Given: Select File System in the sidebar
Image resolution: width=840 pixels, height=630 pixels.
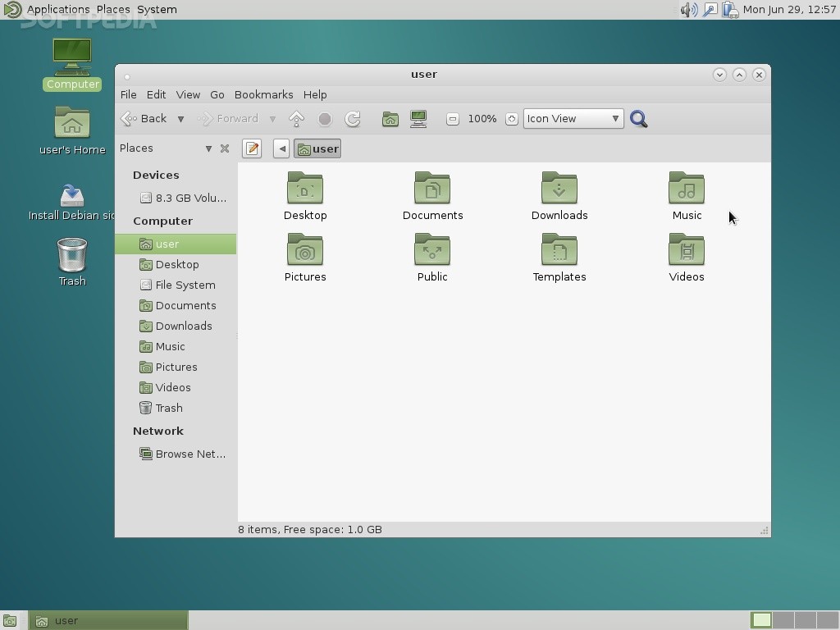Looking at the screenshot, I should tap(185, 285).
